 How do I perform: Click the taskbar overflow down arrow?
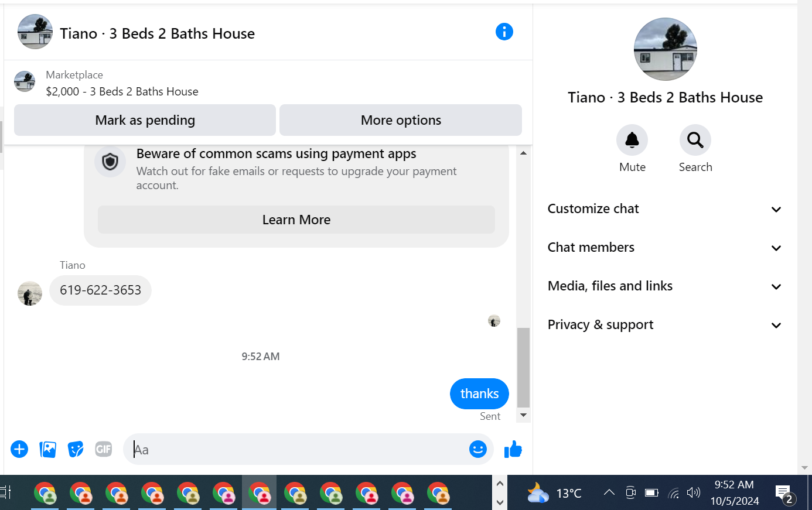tap(500, 502)
